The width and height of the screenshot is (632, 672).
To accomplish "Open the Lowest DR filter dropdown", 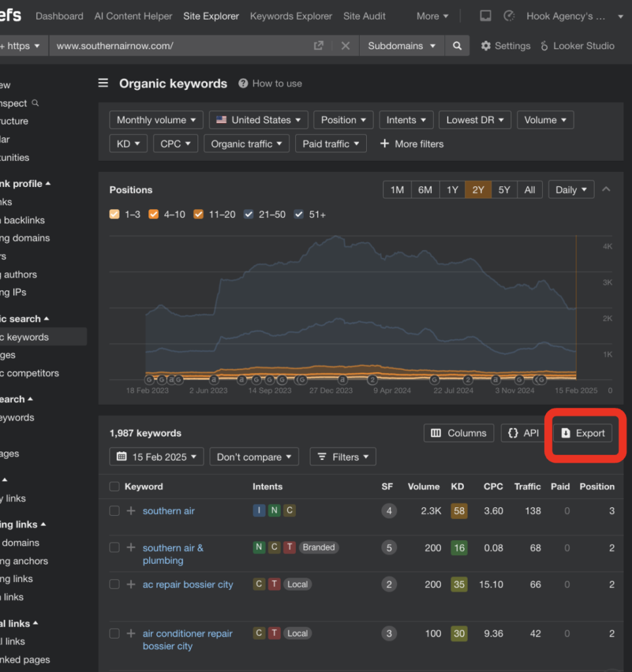I will pyautogui.click(x=474, y=120).
